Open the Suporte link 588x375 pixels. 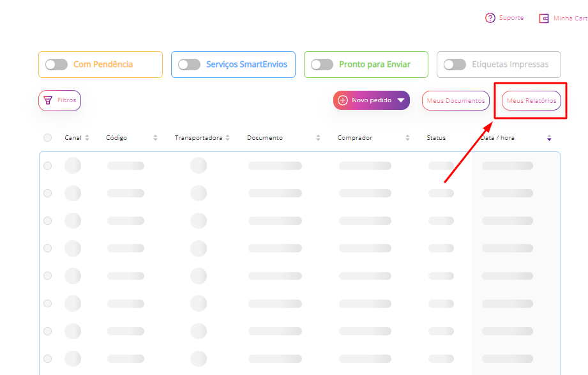pyautogui.click(x=511, y=18)
